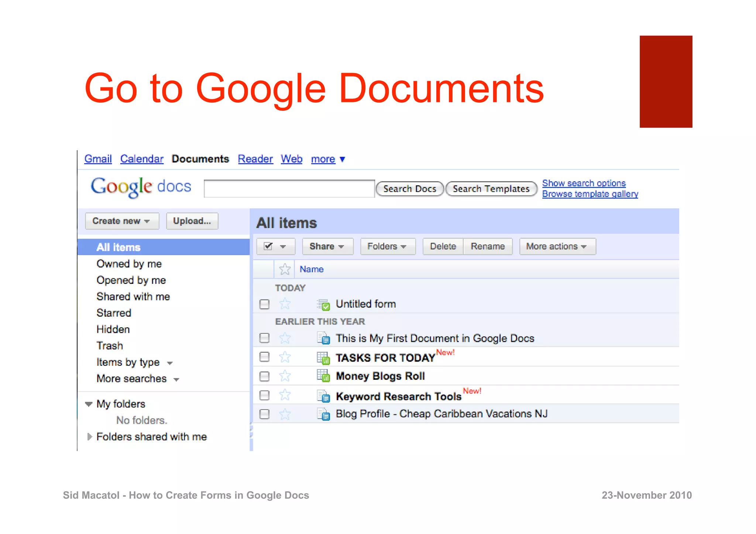Tick checkbox for This is My First Document
756x534 pixels.
point(264,338)
